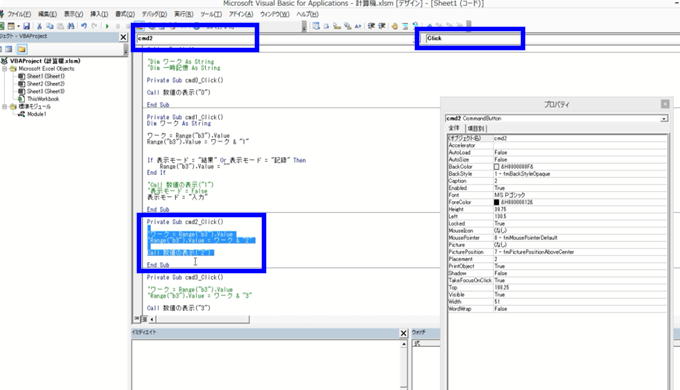Close the Properties window
The height and width of the screenshot is (390, 680).
click(665, 104)
